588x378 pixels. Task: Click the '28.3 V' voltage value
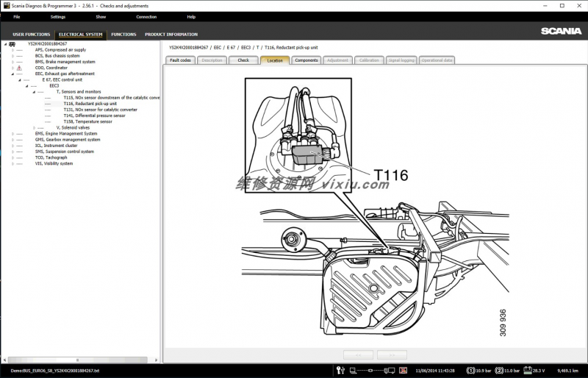[x=539, y=371]
